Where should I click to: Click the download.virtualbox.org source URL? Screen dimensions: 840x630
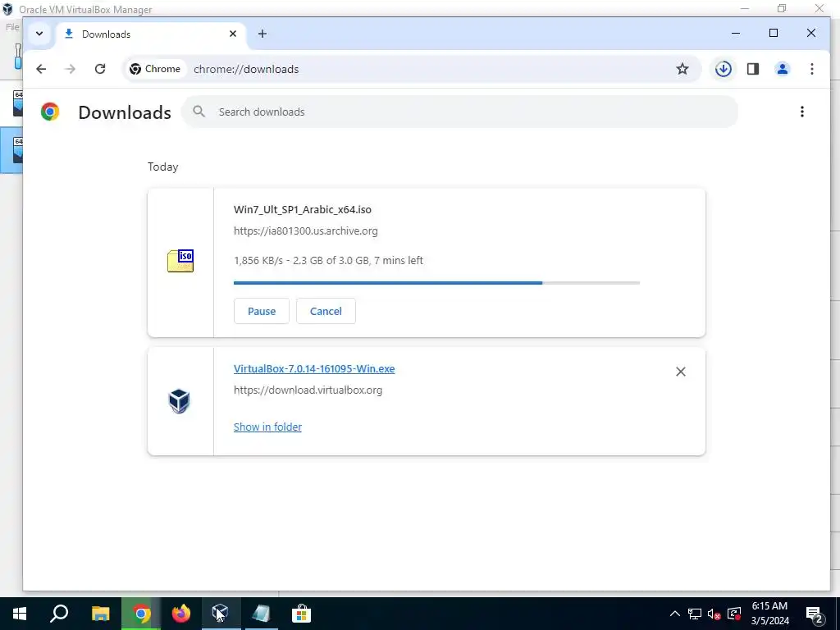coord(308,390)
